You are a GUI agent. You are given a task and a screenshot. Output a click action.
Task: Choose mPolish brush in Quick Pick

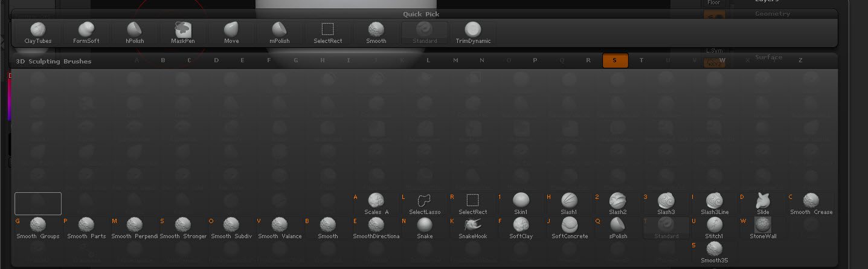pos(280,33)
